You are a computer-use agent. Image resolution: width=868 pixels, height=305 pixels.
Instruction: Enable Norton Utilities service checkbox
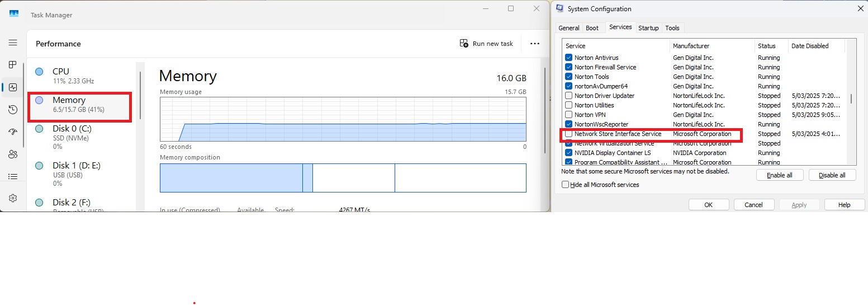click(569, 105)
